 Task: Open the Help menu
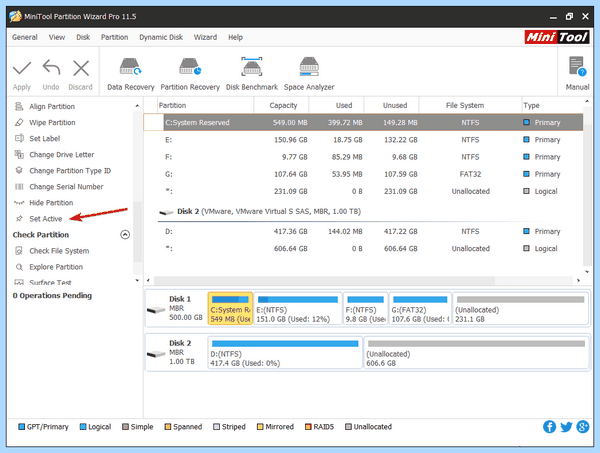coord(235,37)
